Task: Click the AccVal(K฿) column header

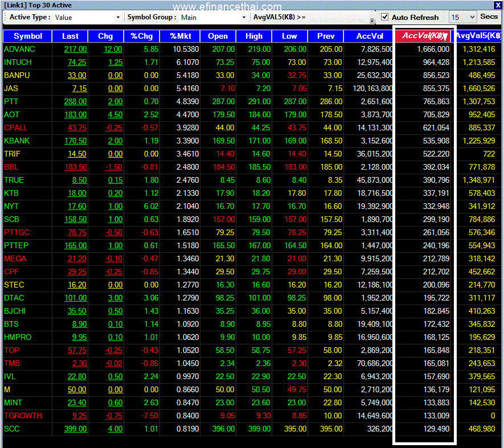Action: pyautogui.click(x=424, y=36)
